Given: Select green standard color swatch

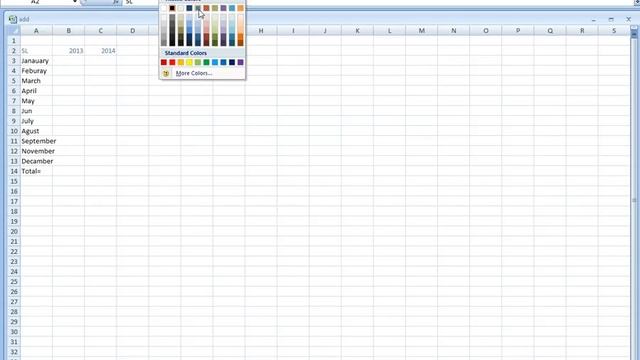Looking at the screenshot, I should tap(207, 62).
